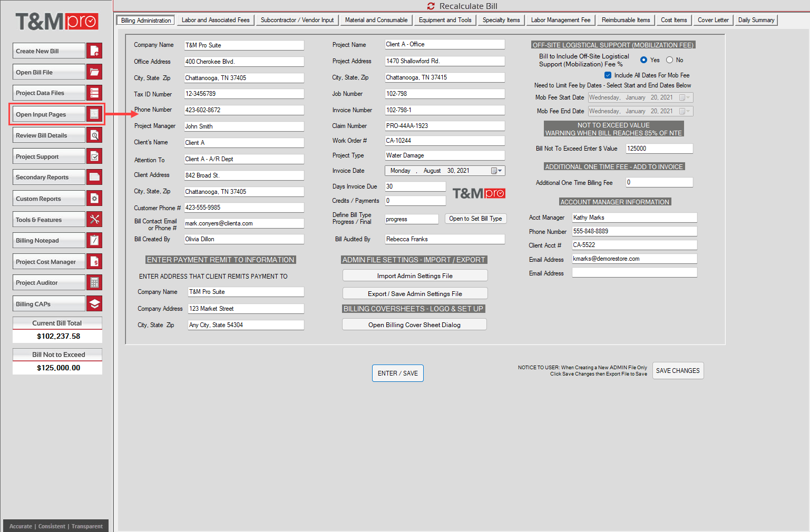Image resolution: width=810 pixels, height=532 pixels.
Task: Click the empty second Email Address field
Action: coord(635,272)
